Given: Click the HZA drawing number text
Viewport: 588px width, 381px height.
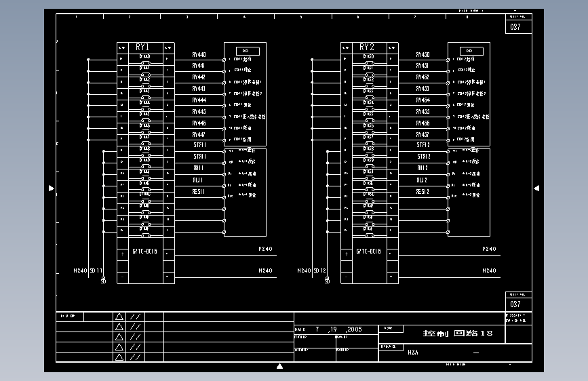Looking at the screenshot, I should pyautogui.click(x=413, y=353).
